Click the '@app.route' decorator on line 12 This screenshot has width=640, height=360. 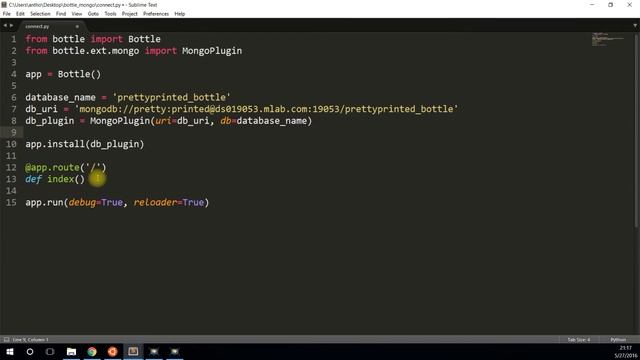52,167
